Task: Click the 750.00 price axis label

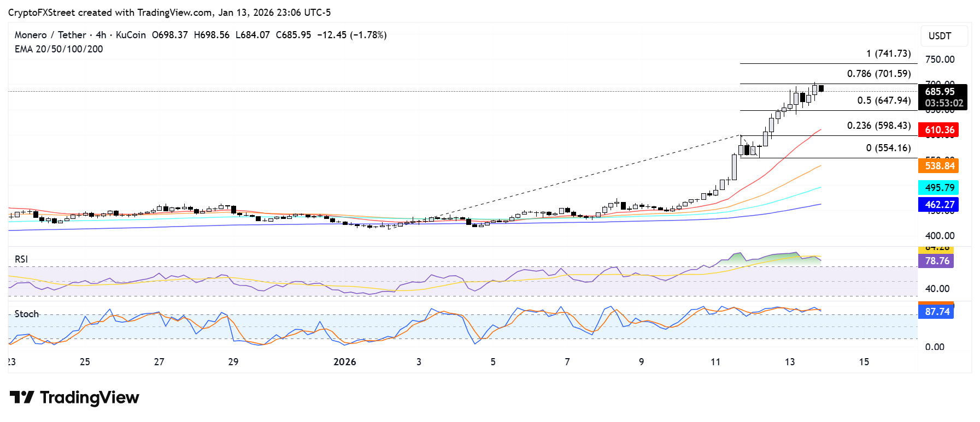Action: click(x=940, y=60)
